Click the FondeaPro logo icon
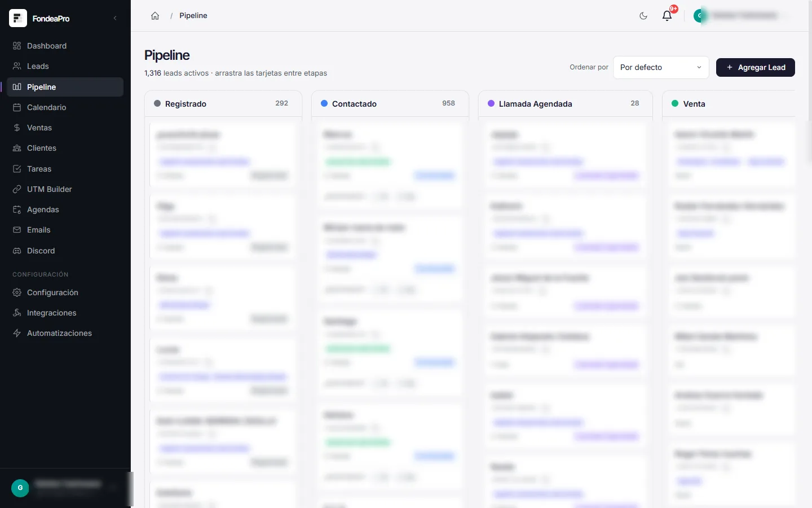 18,18
